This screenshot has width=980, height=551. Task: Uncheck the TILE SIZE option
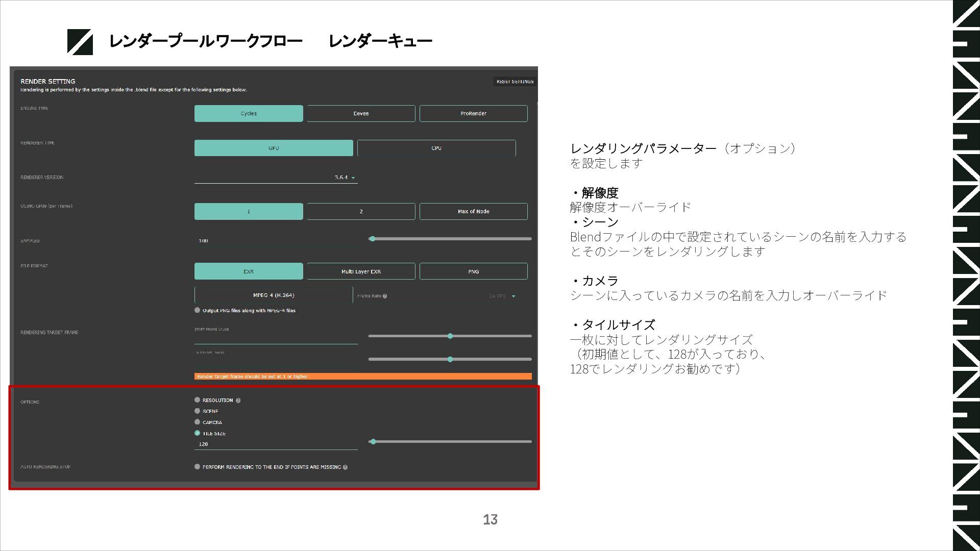point(198,433)
